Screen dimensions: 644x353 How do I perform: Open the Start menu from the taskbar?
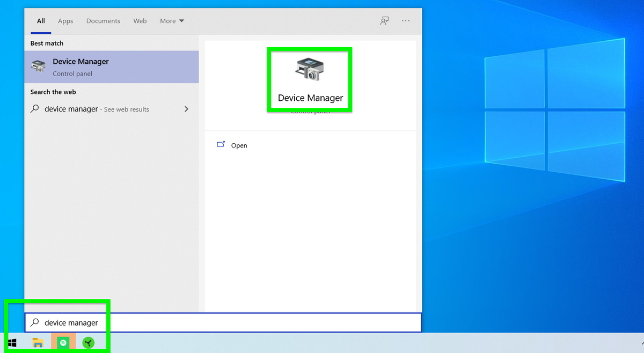click(x=12, y=342)
